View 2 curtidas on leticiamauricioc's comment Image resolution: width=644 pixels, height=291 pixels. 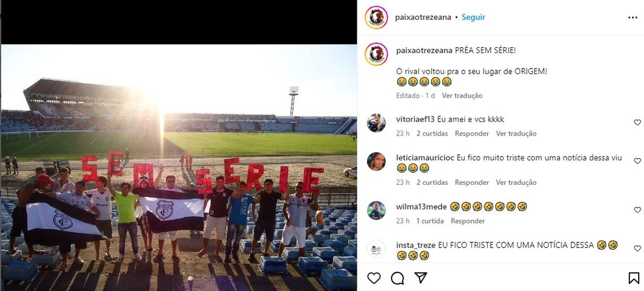(432, 183)
